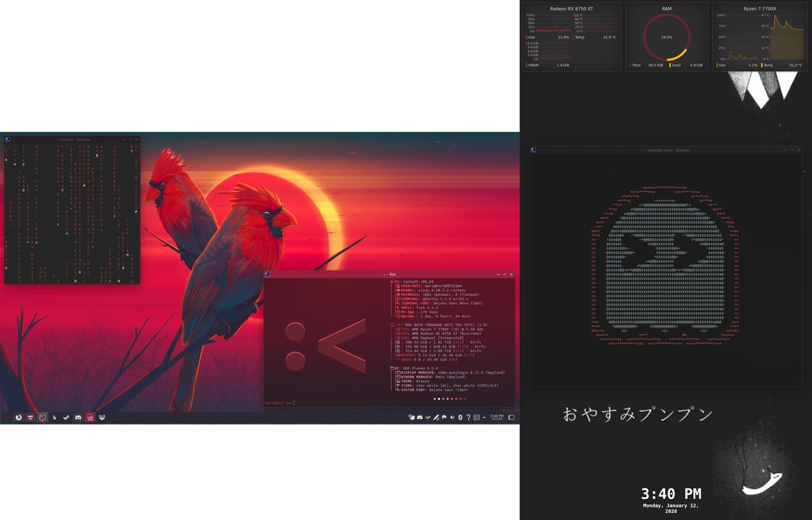Click the taskbar clock showing 3:40 PM
This screenshot has width=812, height=520.
pyautogui.click(x=497, y=418)
